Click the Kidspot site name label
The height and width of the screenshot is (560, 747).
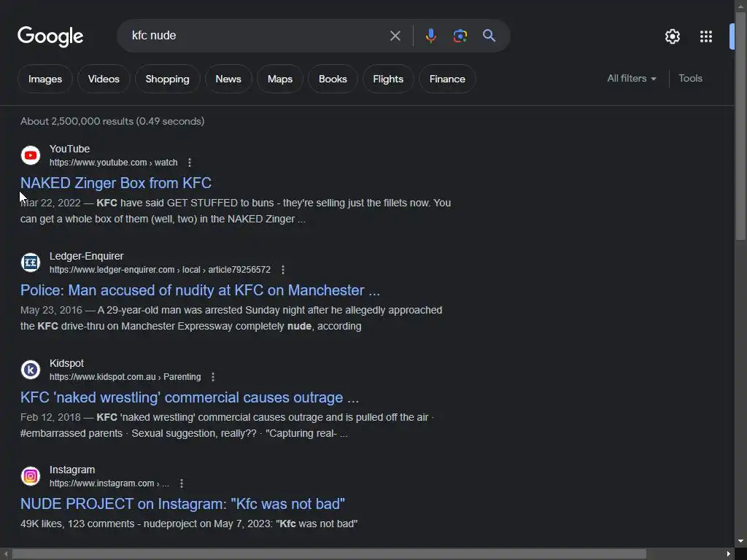click(x=66, y=363)
